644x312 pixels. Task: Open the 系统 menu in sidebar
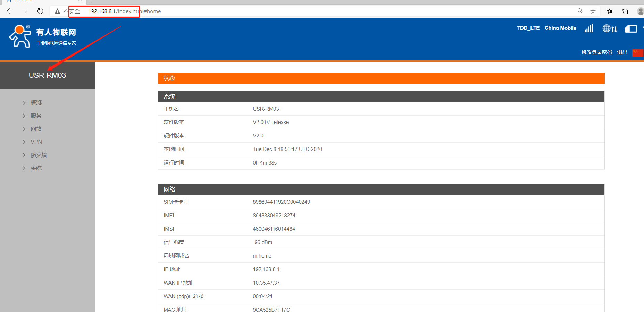36,168
